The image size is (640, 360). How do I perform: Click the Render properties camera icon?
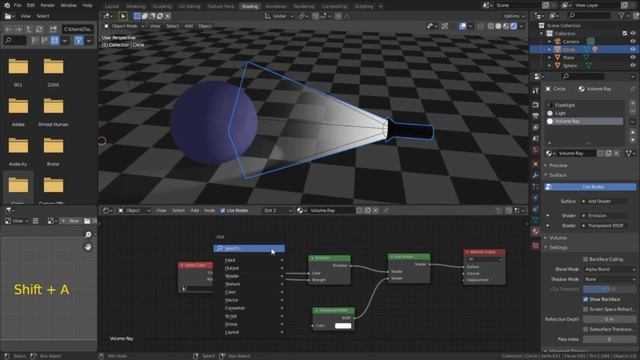[x=536, y=105]
